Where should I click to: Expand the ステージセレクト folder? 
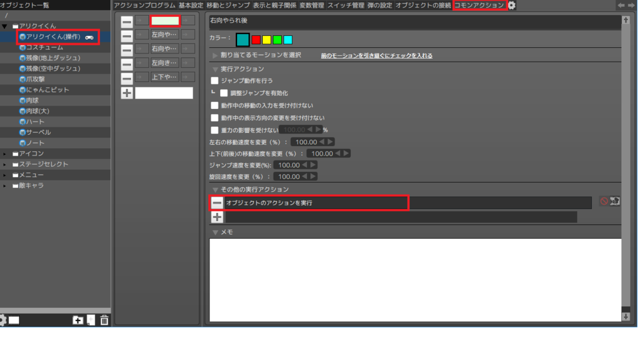point(4,164)
